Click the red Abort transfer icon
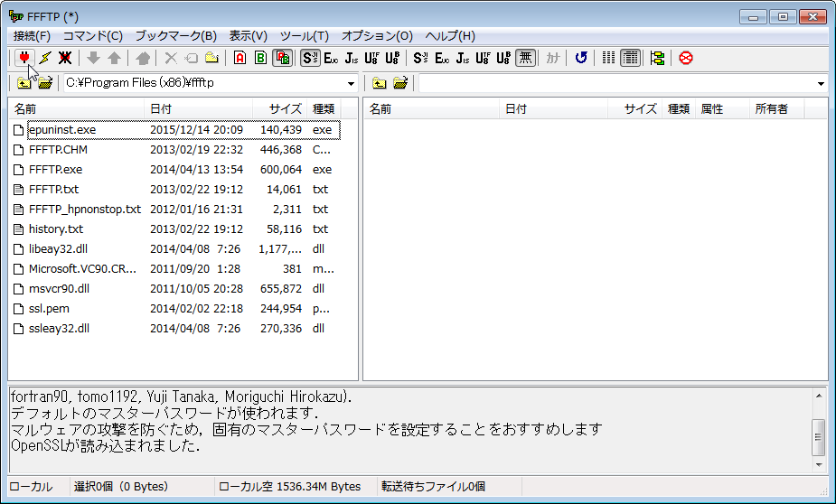This screenshot has height=504, width=836. tap(686, 58)
